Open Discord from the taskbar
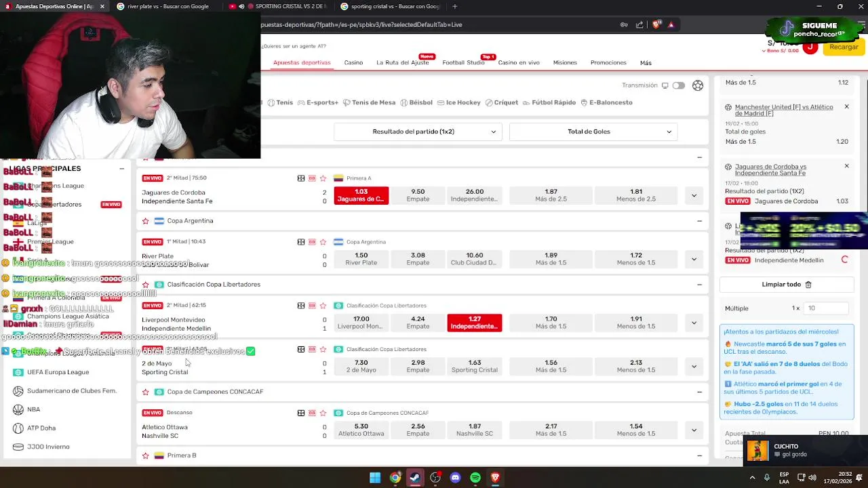This screenshot has width=868, height=488. pyautogui.click(x=455, y=478)
